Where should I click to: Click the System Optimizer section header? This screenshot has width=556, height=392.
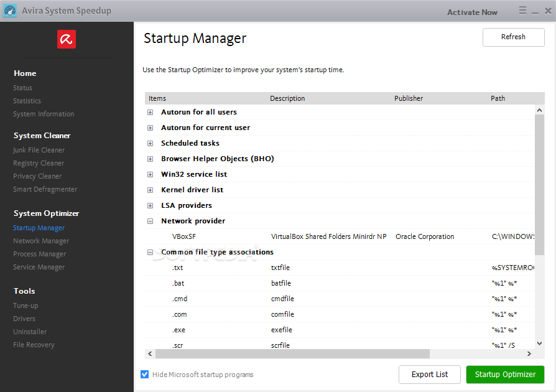click(x=46, y=213)
